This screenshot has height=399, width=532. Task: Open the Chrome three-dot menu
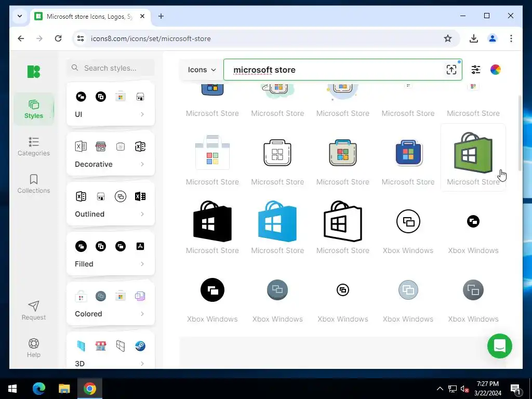511,38
